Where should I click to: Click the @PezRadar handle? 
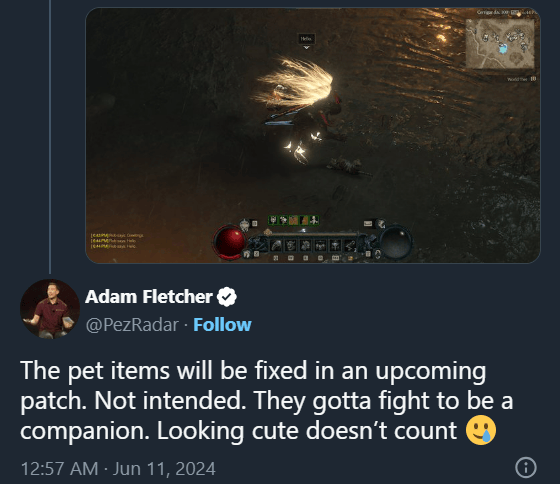[x=132, y=324]
